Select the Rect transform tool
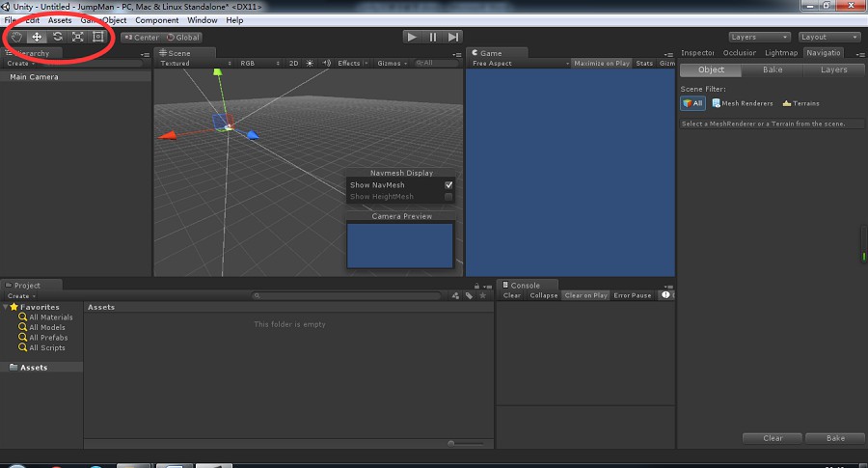Screen dimensions: 868x468 98,37
